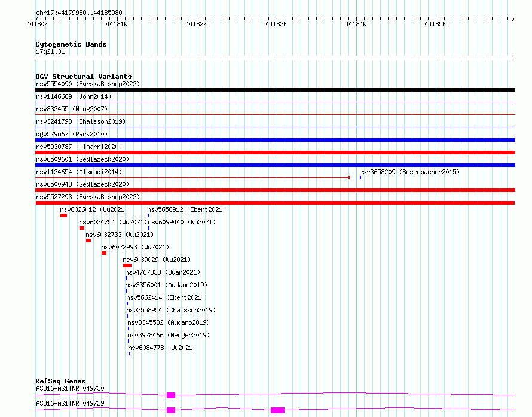Click the nsv6099440 (Wu2021) label
This screenshot has width=532, height=417.
coord(182,222)
